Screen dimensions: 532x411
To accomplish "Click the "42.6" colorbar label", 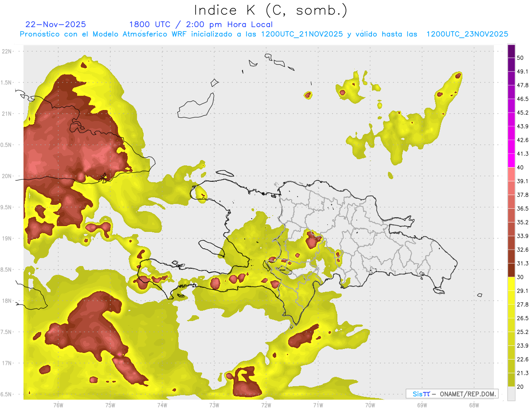I will coord(523,140).
